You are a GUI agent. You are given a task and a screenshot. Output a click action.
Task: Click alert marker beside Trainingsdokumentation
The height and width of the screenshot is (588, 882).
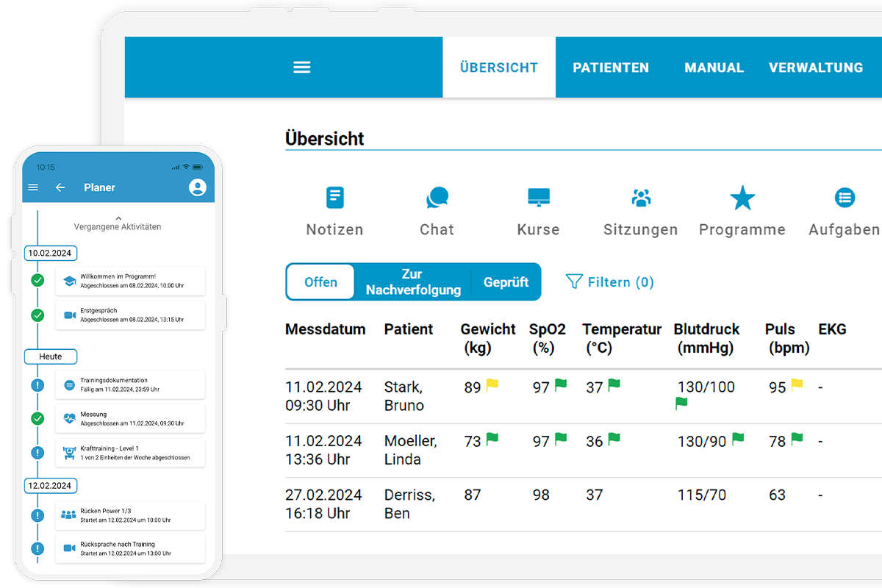37,384
